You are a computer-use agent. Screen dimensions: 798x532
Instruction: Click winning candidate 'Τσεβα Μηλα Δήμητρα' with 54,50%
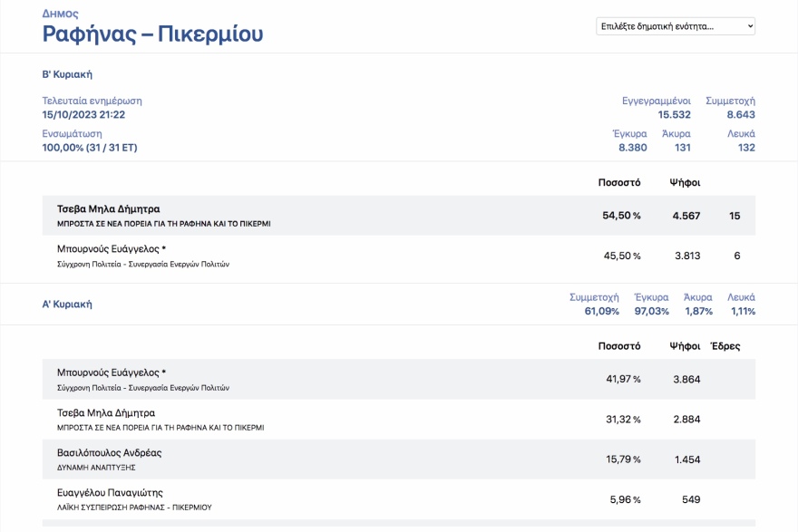[109, 209]
